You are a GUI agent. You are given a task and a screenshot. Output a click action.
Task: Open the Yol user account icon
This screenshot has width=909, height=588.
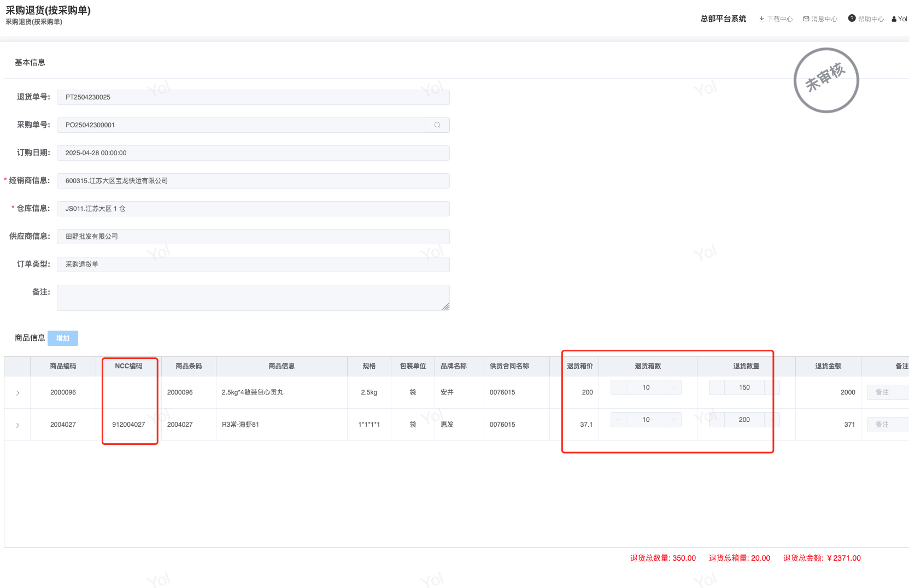[x=894, y=19]
